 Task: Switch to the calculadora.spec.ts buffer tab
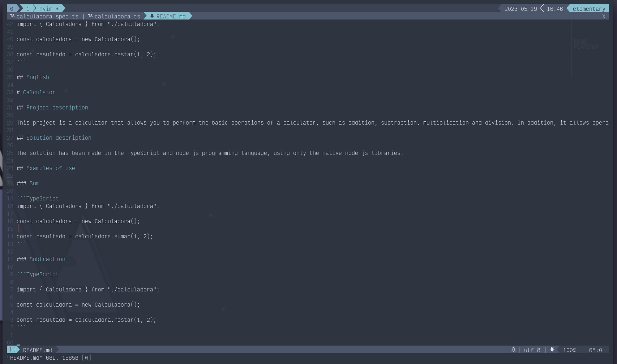[47, 17]
